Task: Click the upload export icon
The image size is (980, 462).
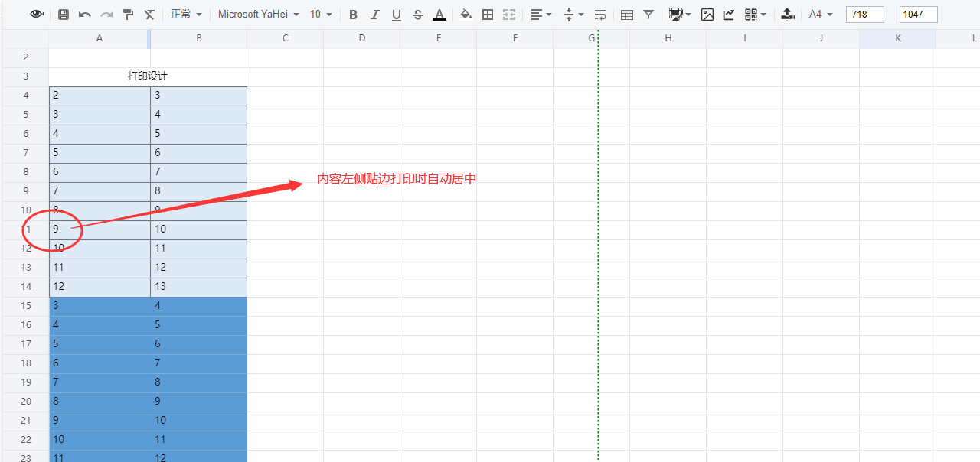Action: pyautogui.click(x=788, y=15)
